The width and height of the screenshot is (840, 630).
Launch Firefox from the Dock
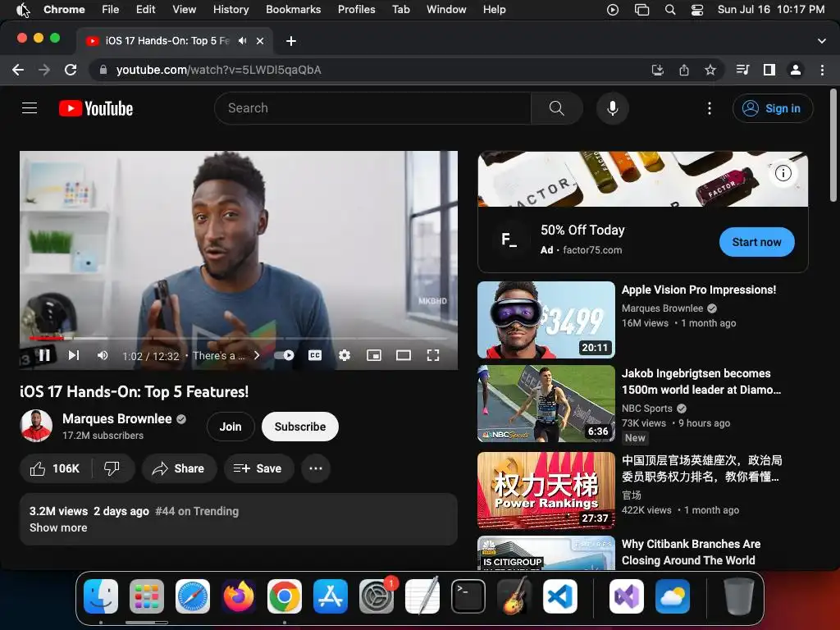coord(239,596)
